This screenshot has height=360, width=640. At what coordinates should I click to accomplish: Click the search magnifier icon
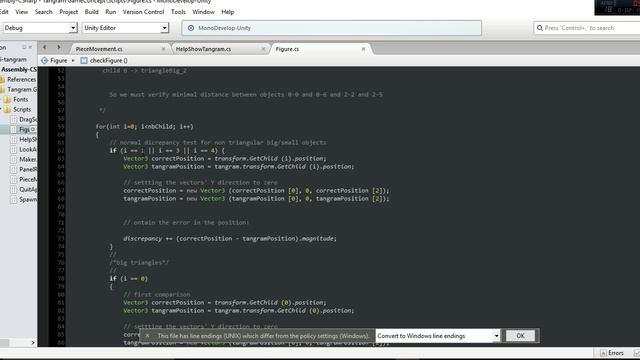(540, 28)
